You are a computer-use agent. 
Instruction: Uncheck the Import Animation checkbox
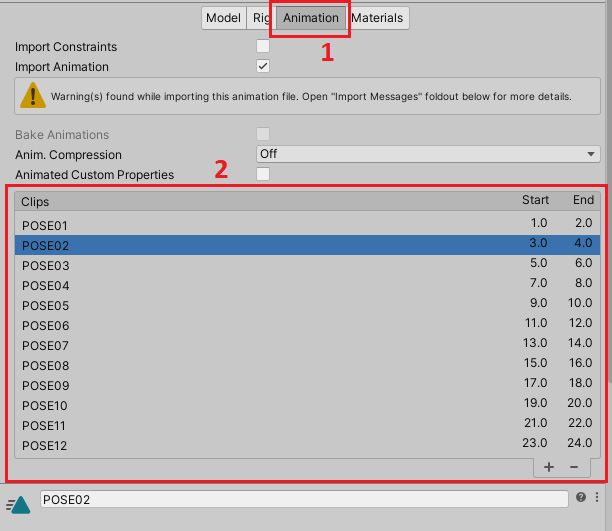pos(263,66)
